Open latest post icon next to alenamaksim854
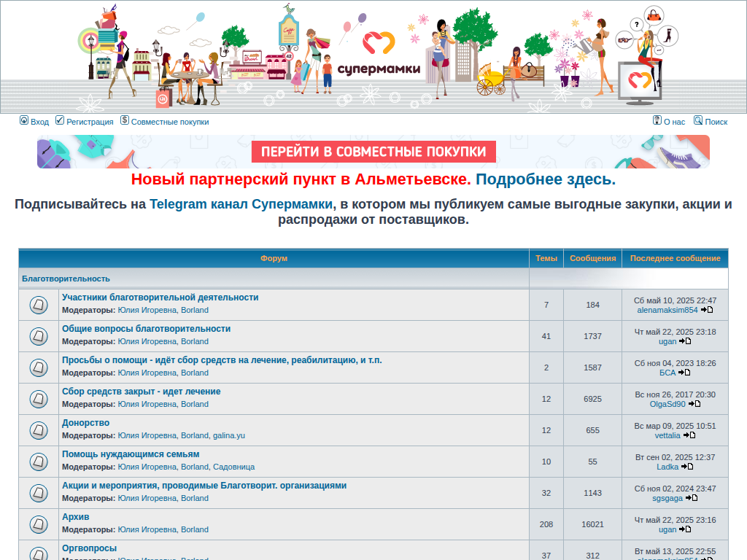The height and width of the screenshot is (560, 747). point(707,310)
